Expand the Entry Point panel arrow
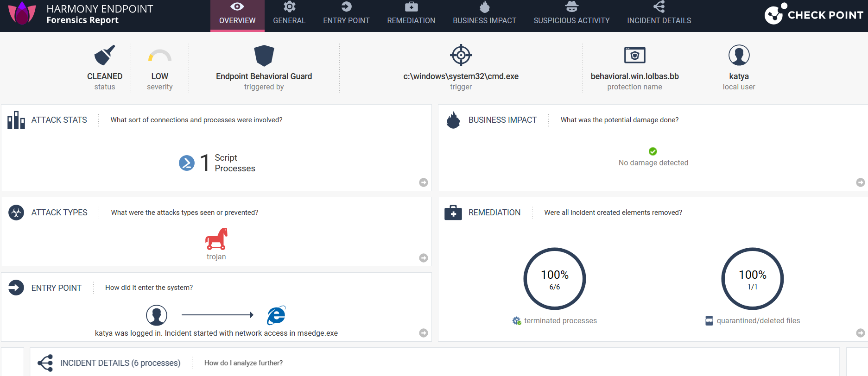Image resolution: width=868 pixels, height=376 pixels. [x=424, y=333]
